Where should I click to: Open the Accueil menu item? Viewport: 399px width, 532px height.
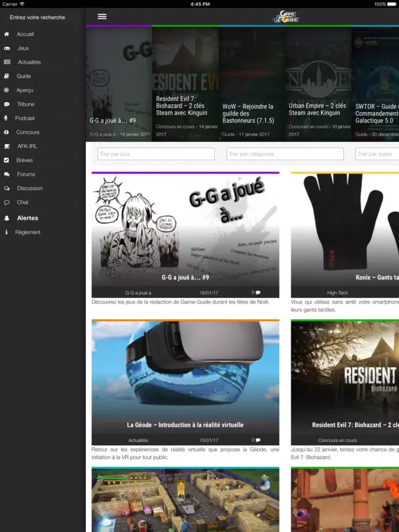(x=25, y=34)
